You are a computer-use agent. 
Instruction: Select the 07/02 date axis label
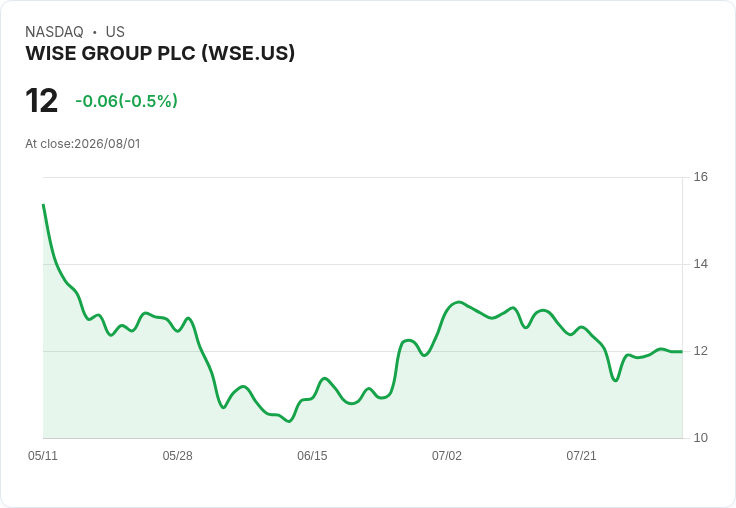coord(447,455)
